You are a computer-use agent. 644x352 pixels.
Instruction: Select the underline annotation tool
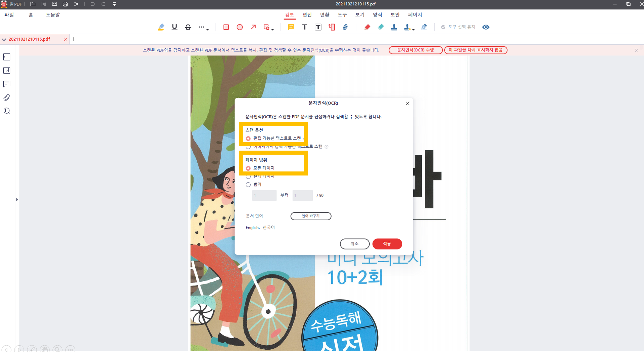175,27
